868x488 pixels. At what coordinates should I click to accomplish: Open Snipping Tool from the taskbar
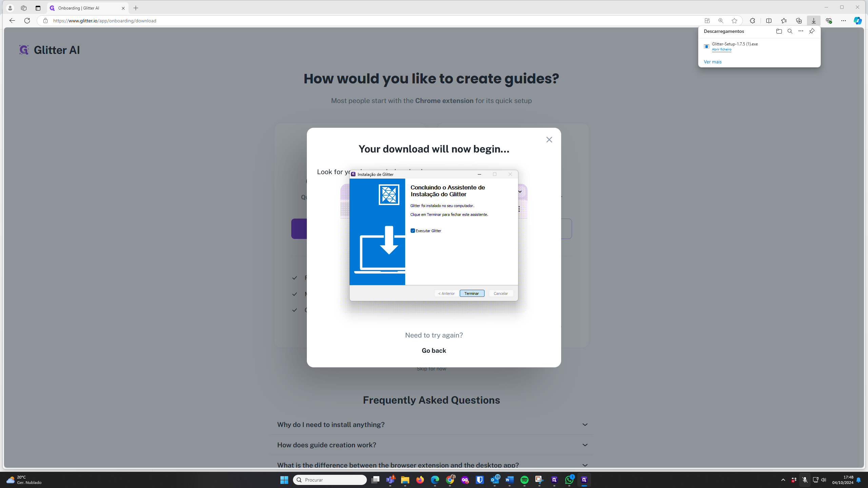pyautogui.click(x=539, y=480)
